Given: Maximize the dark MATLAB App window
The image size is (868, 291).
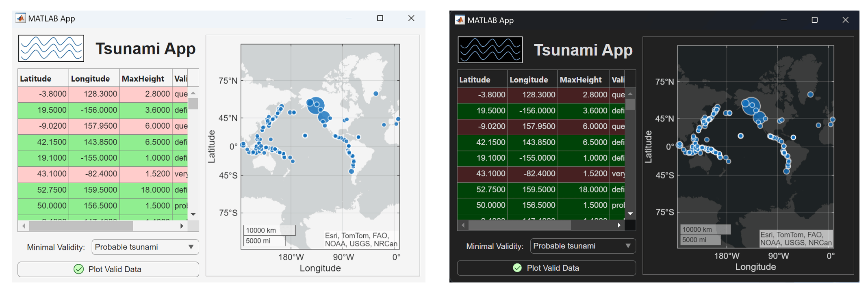Looking at the screenshot, I should point(815,20).
